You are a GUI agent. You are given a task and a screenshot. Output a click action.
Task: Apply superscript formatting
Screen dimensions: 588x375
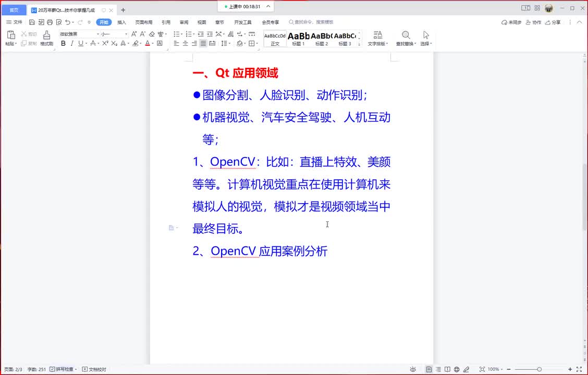(x=105, y=43)
